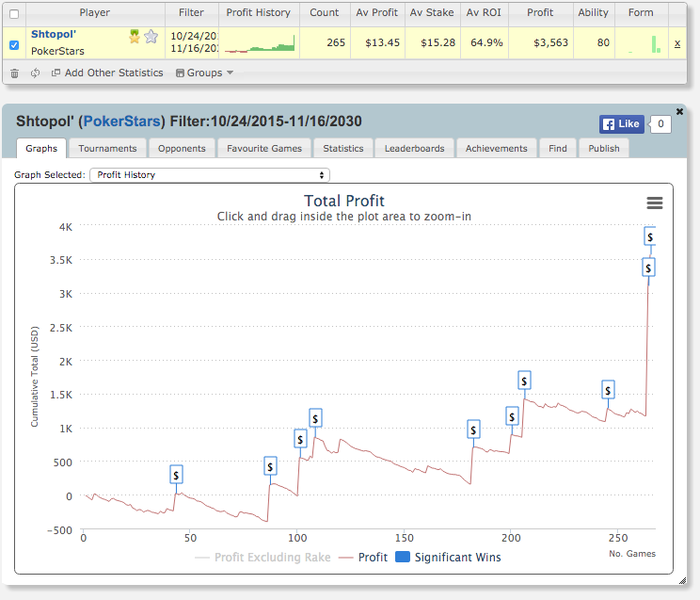
Task: Open the Tournaments tab
Action: point(108,148)
